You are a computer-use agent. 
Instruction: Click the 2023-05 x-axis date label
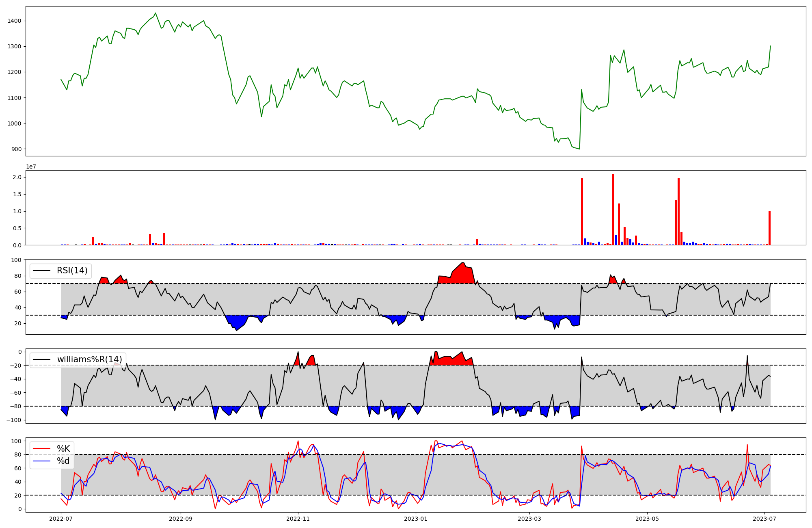tap(647, 519)
